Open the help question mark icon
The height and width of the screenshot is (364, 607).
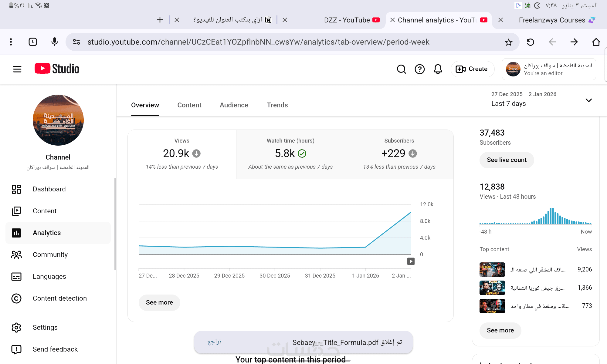(x=419, y=69)
